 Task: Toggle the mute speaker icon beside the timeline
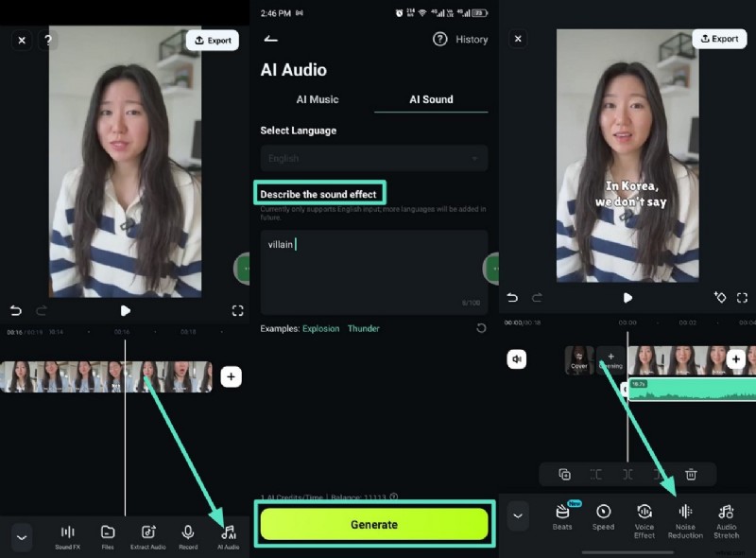[516, 359]
